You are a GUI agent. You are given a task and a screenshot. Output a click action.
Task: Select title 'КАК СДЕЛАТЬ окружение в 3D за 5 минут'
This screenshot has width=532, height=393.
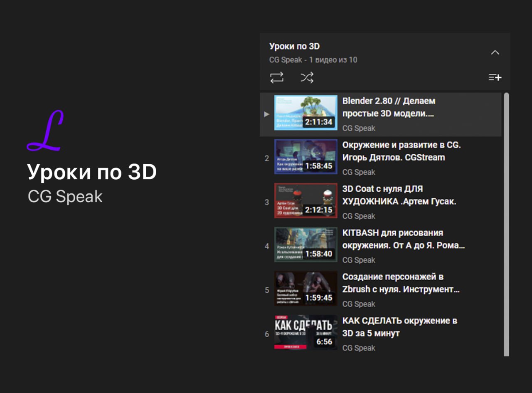tap(400, 327)
